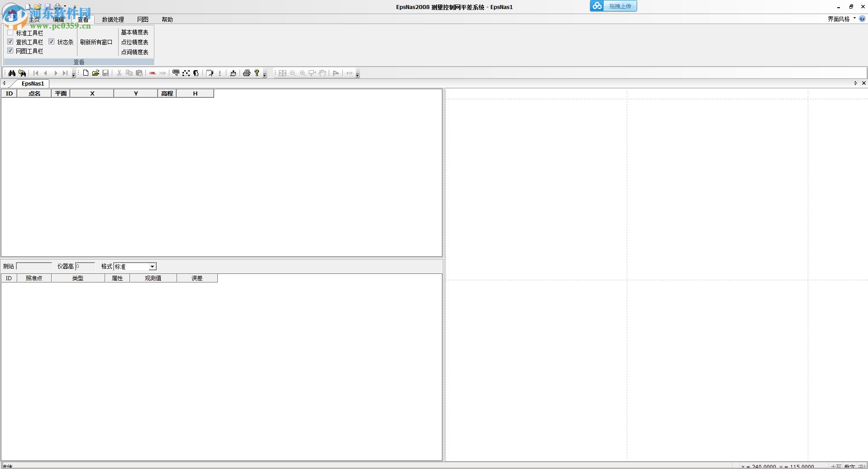868x469 pixels.
Task: Click the scissors cut icon
Action: tap(119, 73)
